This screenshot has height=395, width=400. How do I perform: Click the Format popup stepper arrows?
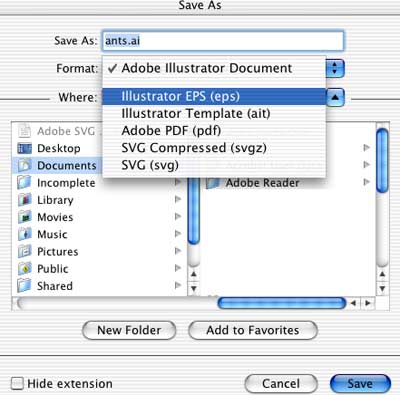pos(335,68)
